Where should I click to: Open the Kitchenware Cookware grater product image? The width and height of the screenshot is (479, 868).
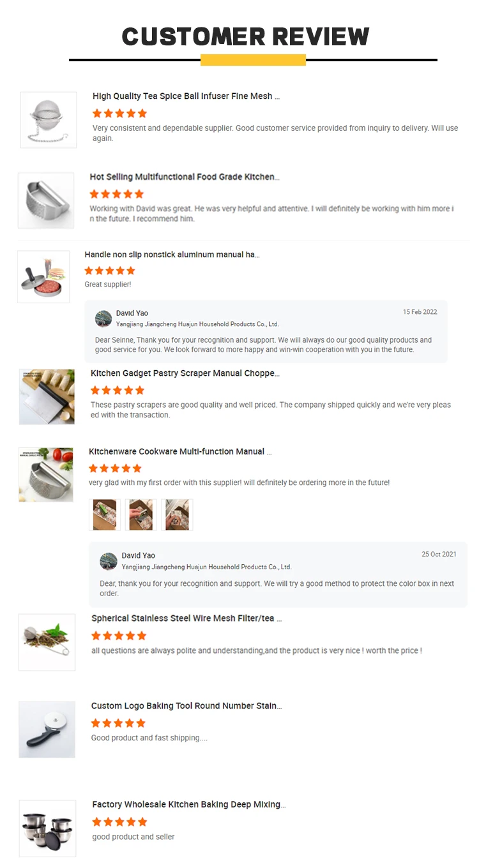(x=46, y=474)
